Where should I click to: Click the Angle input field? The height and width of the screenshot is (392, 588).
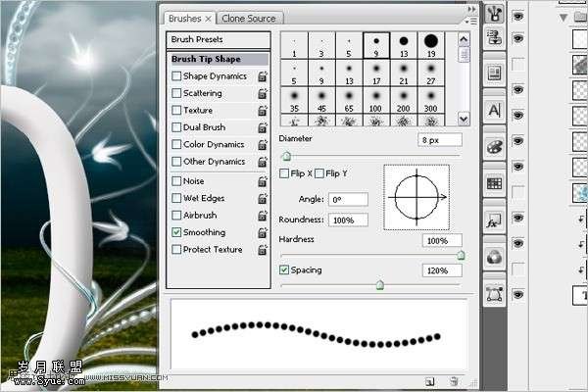[348, 200]
